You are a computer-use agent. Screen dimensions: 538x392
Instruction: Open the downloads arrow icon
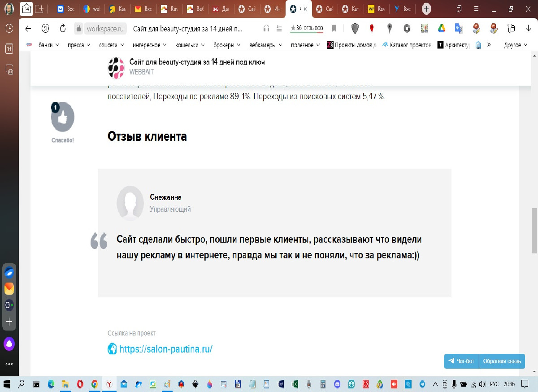coord(529,29)
